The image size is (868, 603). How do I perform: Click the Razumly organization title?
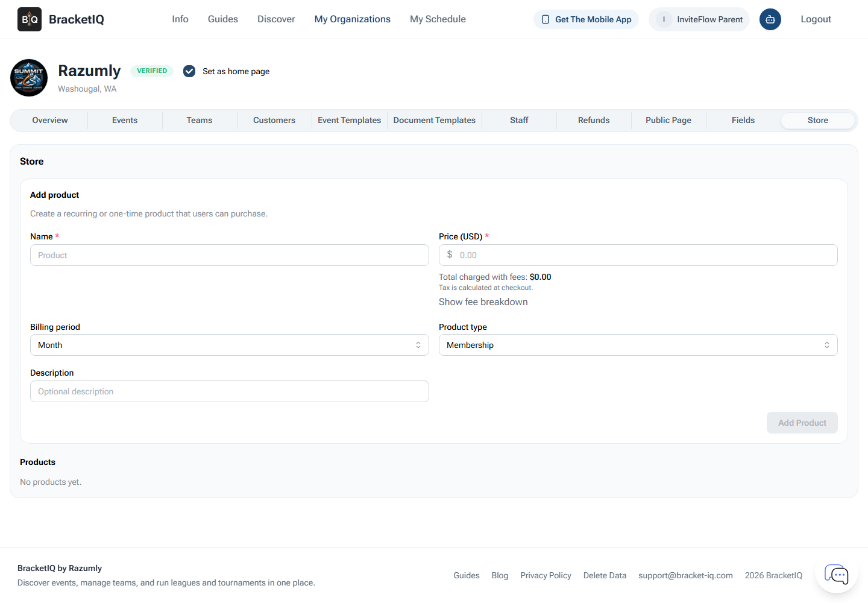(x=89, y=71)
